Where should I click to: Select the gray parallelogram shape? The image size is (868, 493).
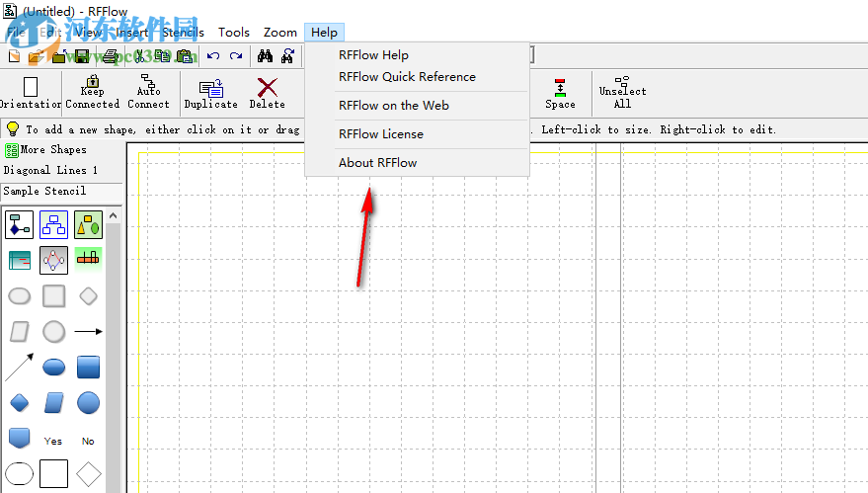tap(20, 331)
